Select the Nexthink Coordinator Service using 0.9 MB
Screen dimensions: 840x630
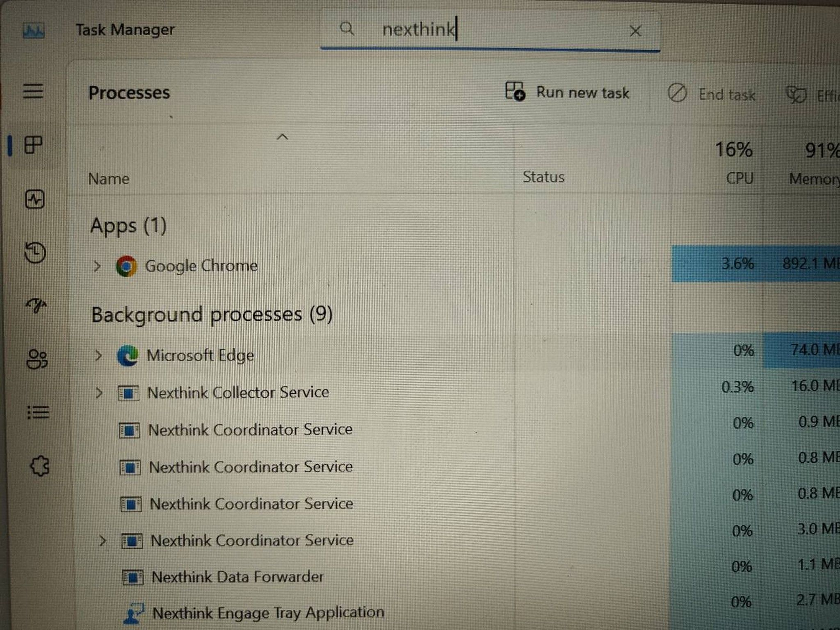455,427
